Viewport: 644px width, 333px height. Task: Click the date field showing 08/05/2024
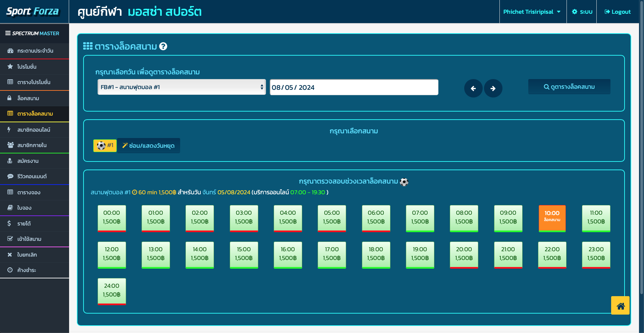click(x=354, y=87)
